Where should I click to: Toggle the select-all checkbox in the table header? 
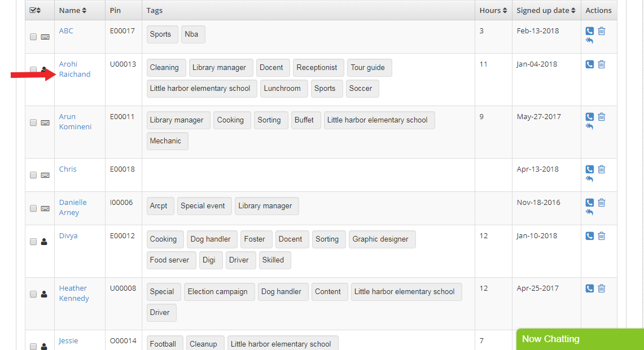[33, 11]
